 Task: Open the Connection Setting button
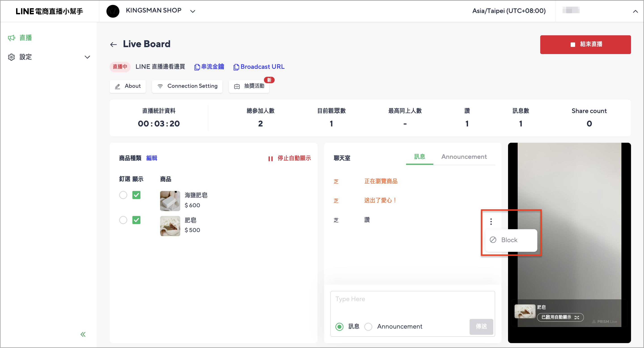coord(187,86)
